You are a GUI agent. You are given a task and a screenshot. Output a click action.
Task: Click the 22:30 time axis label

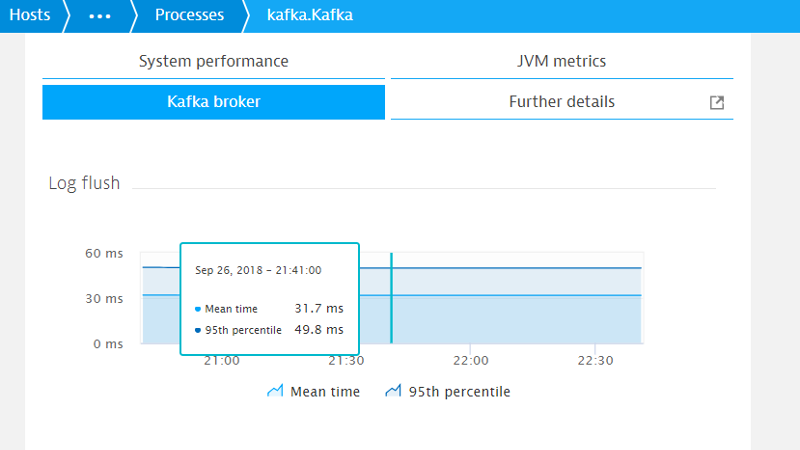coord(594,360)
